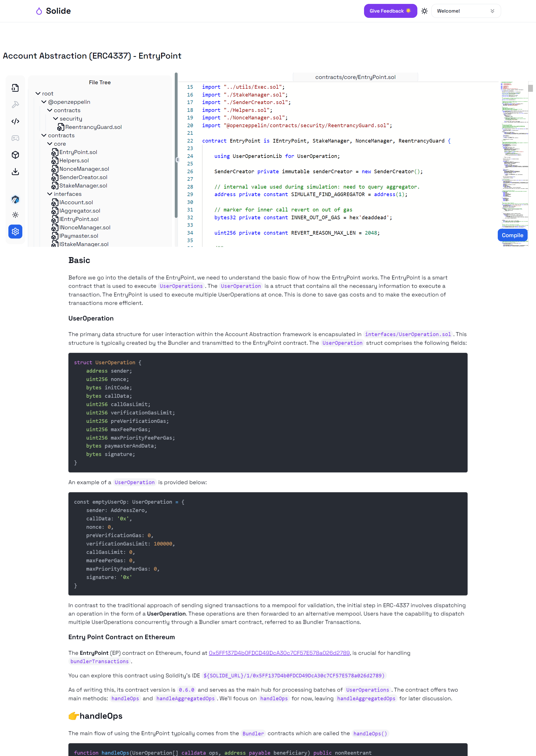The image size is (536, 756).
Task: Collapse the interfaces folder
Action: (x=50, y=194)
